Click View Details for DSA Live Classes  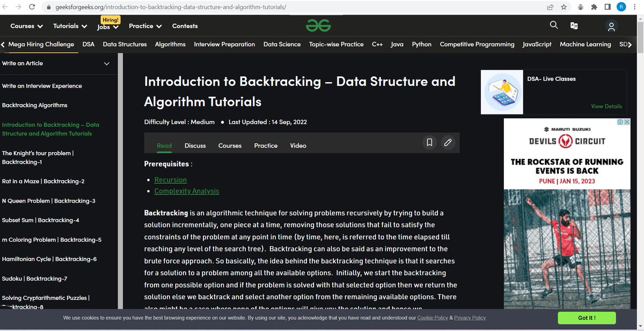coord(606,106)
